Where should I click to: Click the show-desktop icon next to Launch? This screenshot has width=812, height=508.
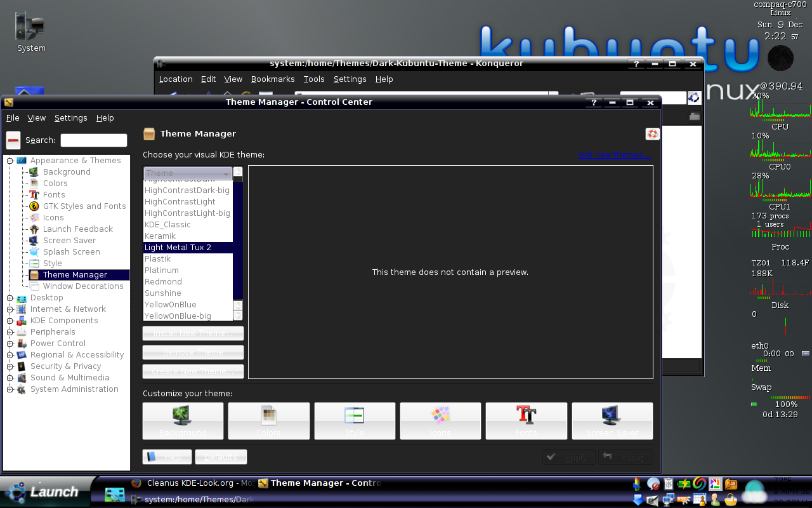pyautogui.click(x=115, y=495)
